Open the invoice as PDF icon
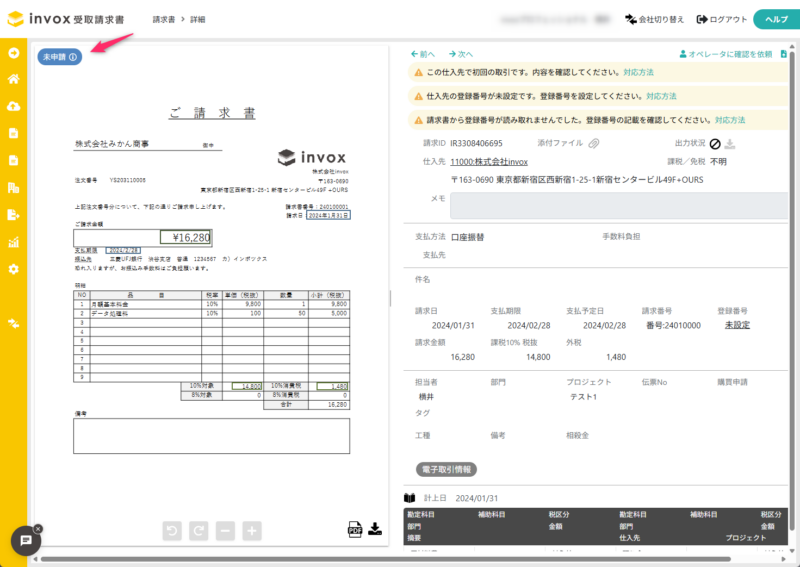Viewport: 800px width, 567px height. [x=355, y=529]
